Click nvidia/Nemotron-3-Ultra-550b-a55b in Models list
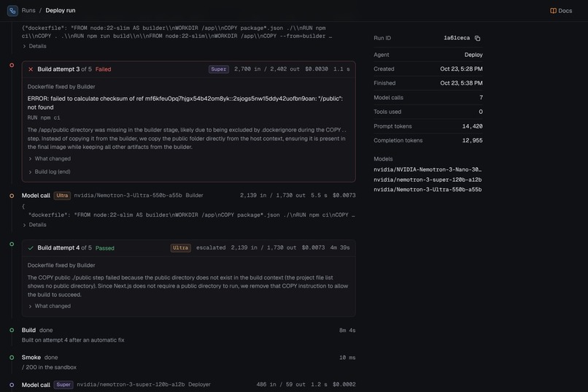The image size is (588, 392). pyautogui.click(x=428, y=190)
